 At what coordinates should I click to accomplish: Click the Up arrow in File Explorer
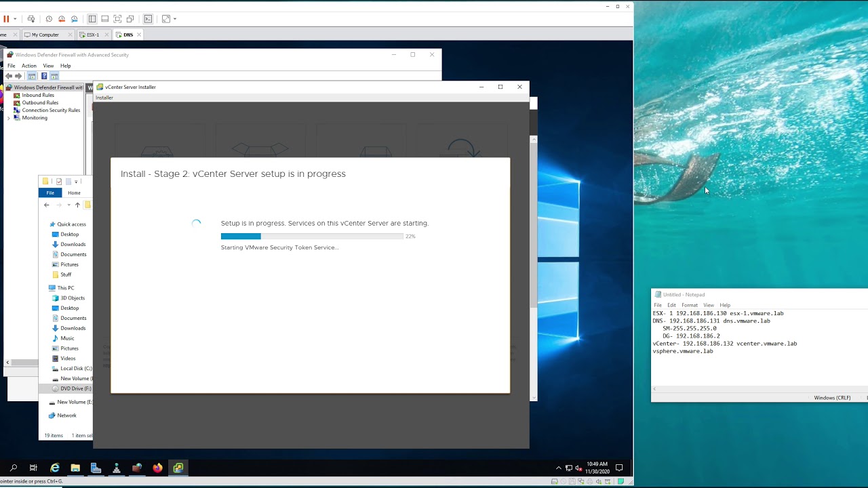[x=77, y=205]
